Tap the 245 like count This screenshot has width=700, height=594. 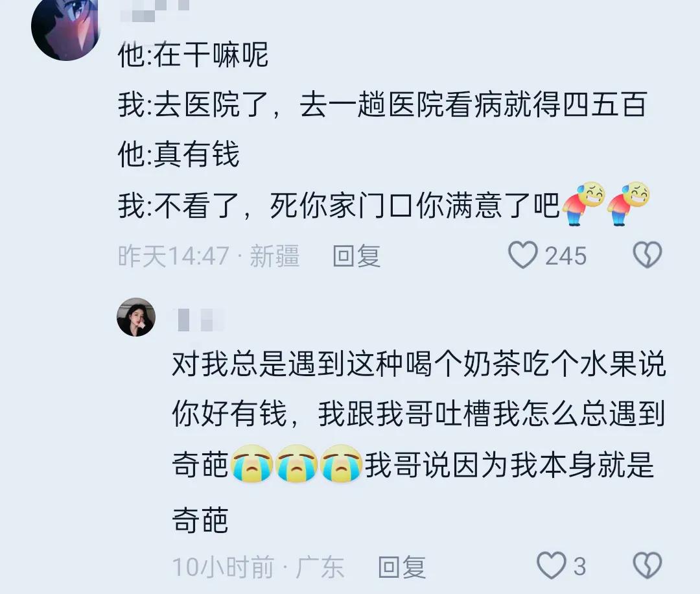[x=566, y=256]
